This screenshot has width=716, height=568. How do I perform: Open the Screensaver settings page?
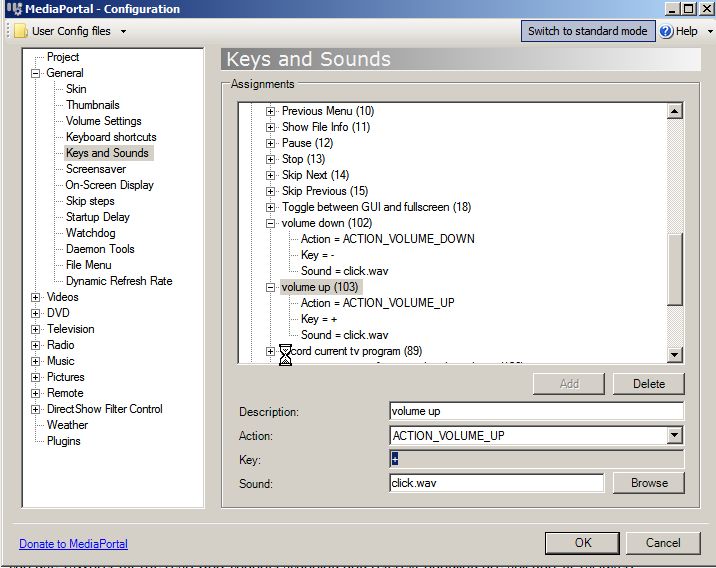coord(96,169)
